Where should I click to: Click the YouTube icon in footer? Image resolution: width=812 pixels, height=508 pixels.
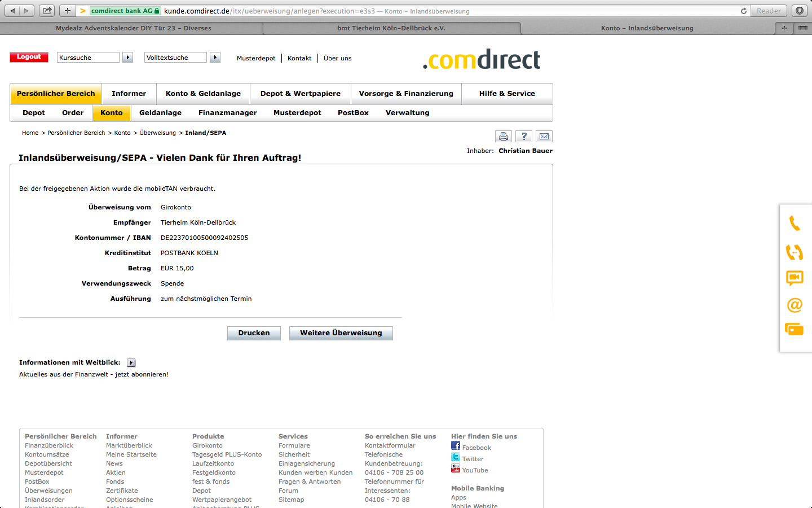tap(456, 468)
